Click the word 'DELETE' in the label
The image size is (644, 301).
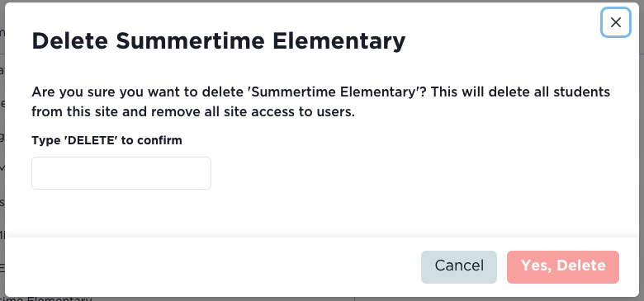pyautogui.click(x=92, y=141)
